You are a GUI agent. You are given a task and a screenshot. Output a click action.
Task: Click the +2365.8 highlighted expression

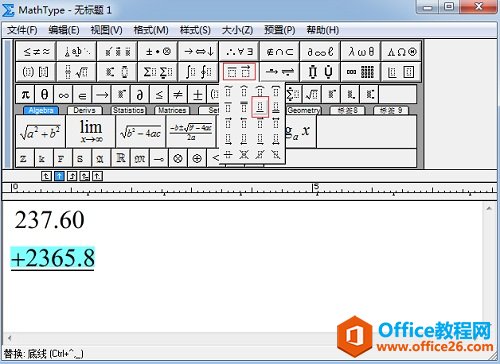click(x=53, y=258)
